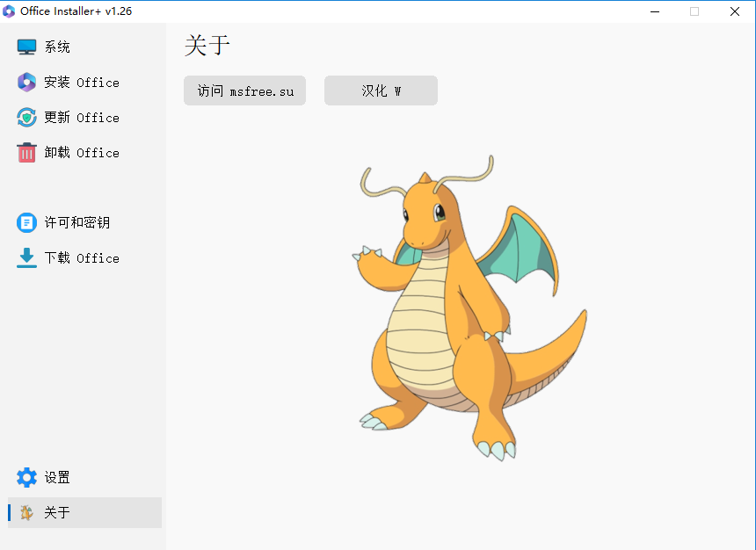Click the 汉化 ¥ button

pos(381,90)
